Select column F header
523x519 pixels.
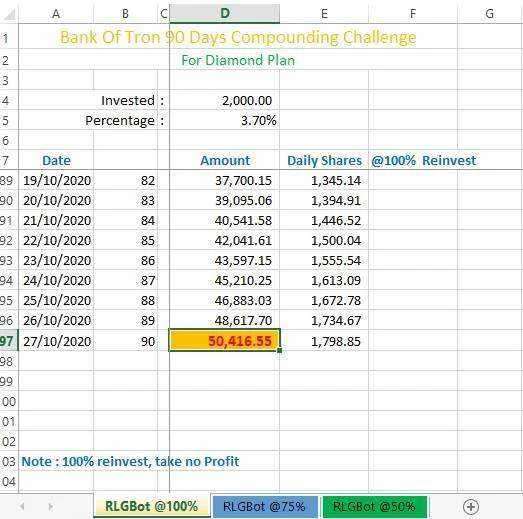[413, 14]
